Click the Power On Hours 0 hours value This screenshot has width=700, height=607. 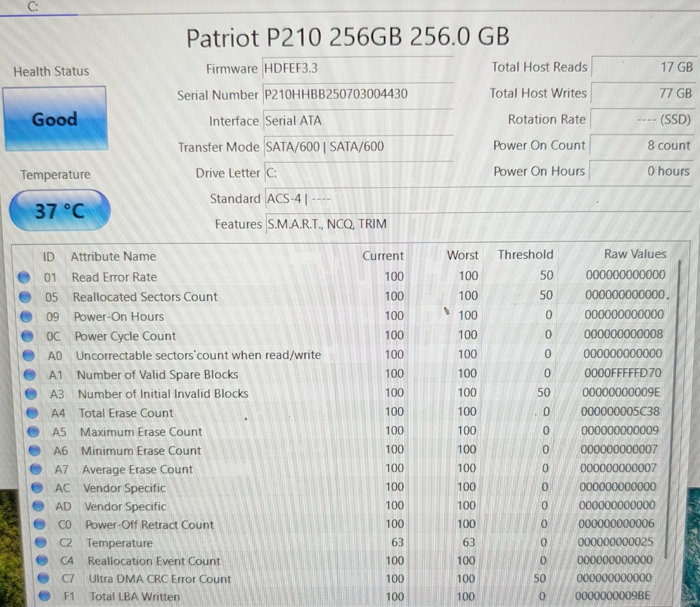[x=640, y=171]
